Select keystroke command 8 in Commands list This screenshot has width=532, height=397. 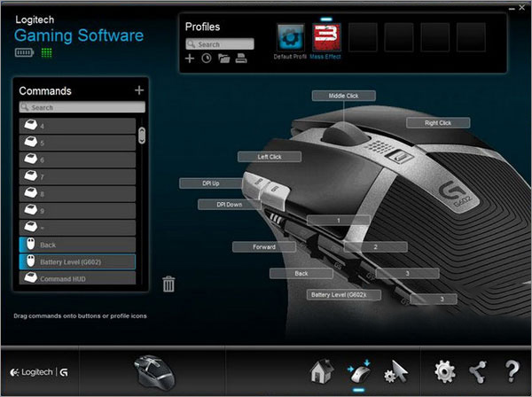(77, 193)
